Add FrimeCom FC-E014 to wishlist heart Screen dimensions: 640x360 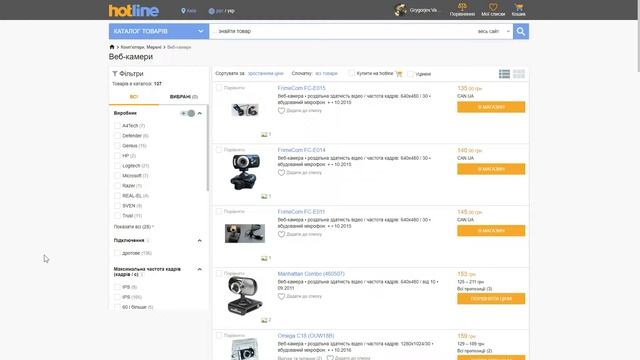point(281,173)
